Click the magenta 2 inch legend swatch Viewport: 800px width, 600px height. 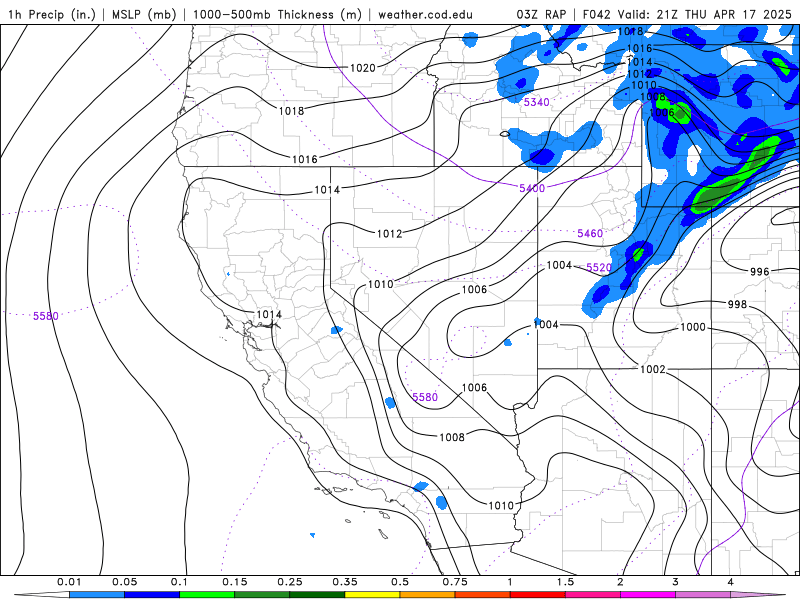pos(648,595)
